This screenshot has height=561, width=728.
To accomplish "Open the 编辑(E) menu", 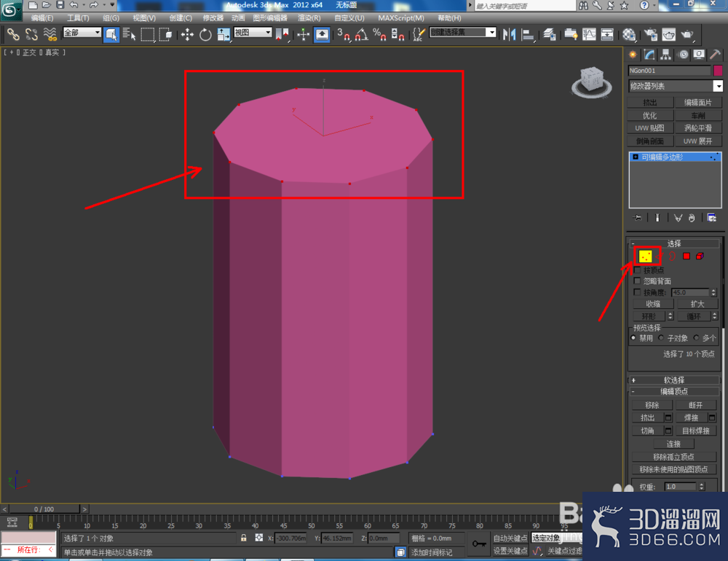I will (41, 17).
